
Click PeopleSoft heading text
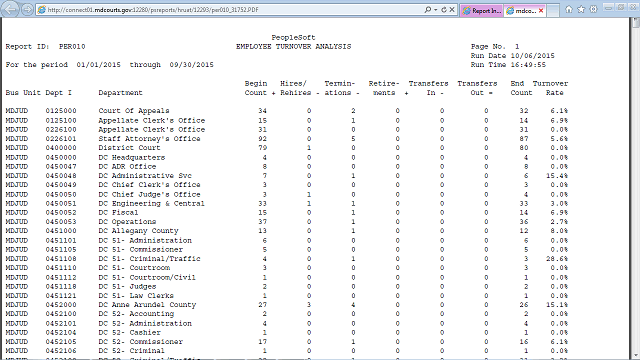(x=293, y=38)
